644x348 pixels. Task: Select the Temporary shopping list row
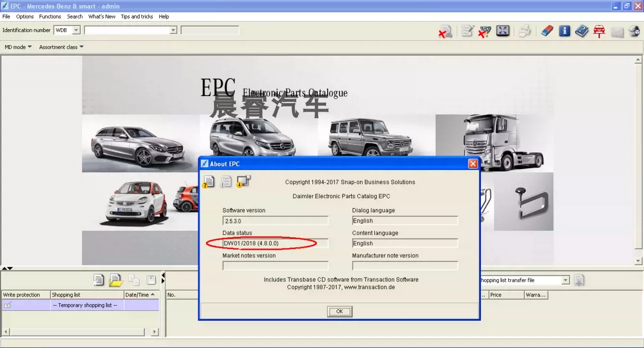(80, 305)
